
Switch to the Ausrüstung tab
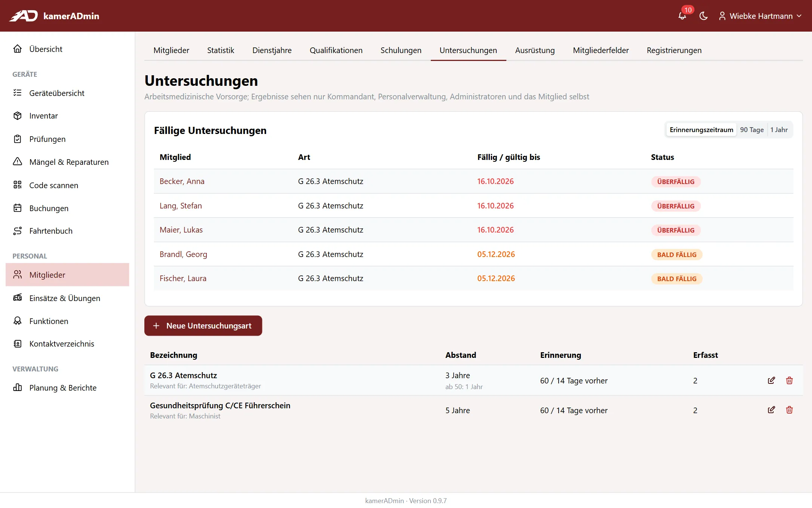click(x=535, y=50)
